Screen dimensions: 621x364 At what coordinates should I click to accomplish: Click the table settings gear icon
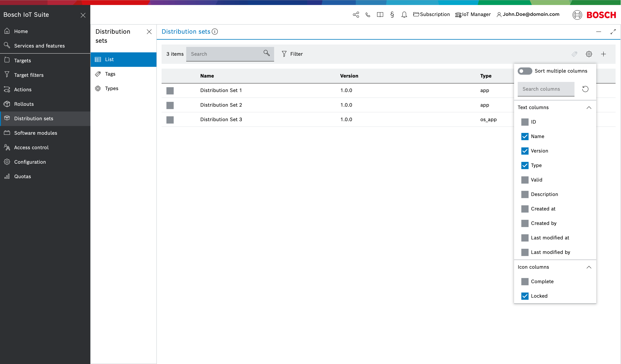[589, 54]
